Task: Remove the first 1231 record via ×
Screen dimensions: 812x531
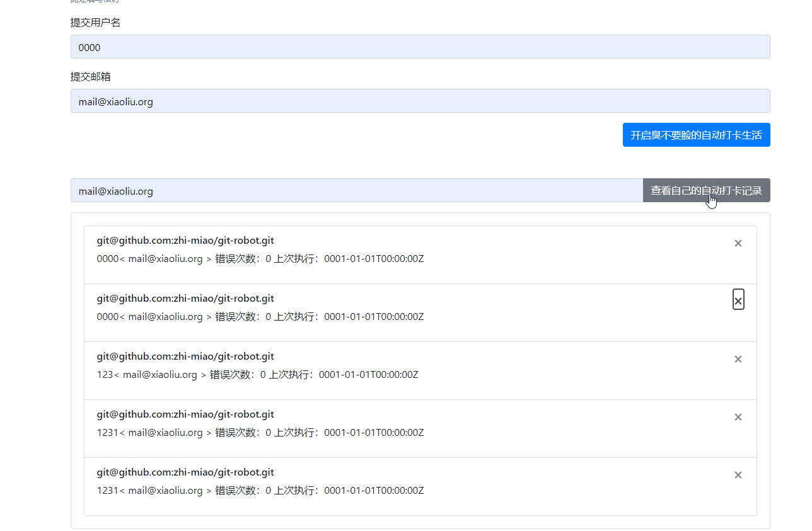Action: click(738, 417)
